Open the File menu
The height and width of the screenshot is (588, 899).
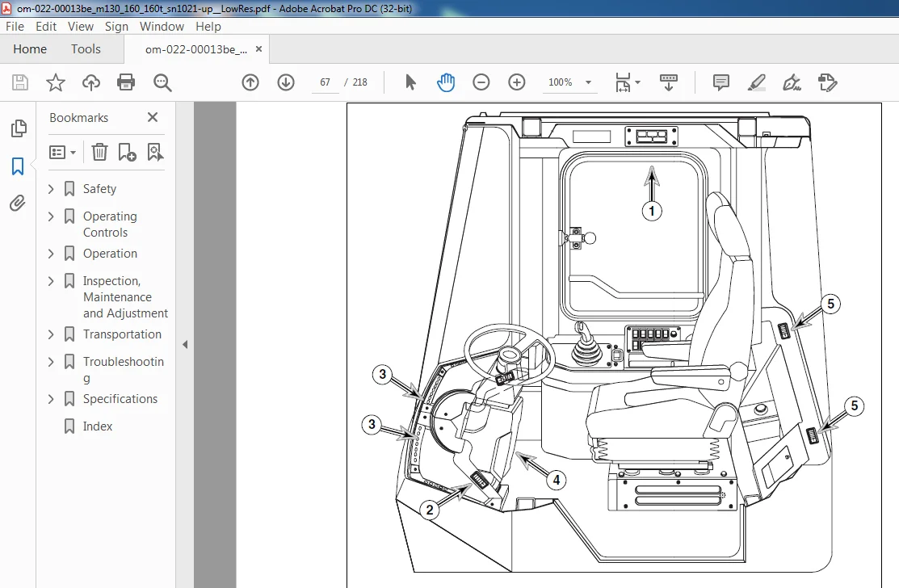[x=15, y=27]
